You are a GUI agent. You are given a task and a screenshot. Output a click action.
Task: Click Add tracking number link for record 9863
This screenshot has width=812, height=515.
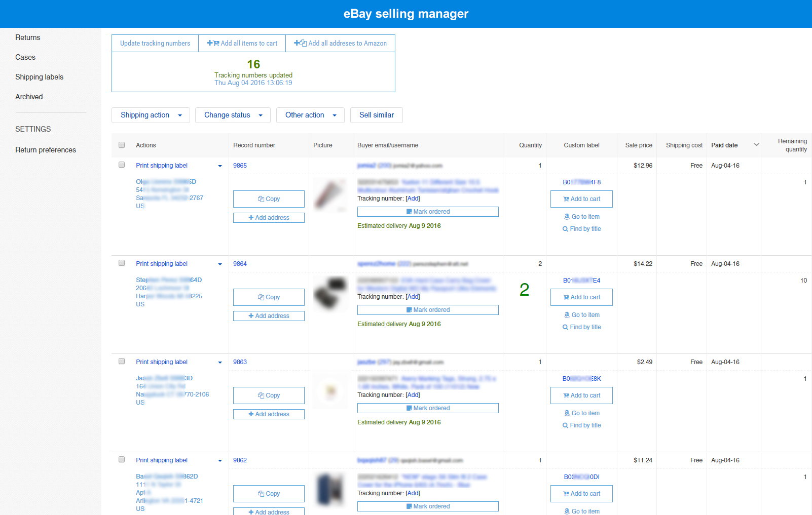(413, 395)
